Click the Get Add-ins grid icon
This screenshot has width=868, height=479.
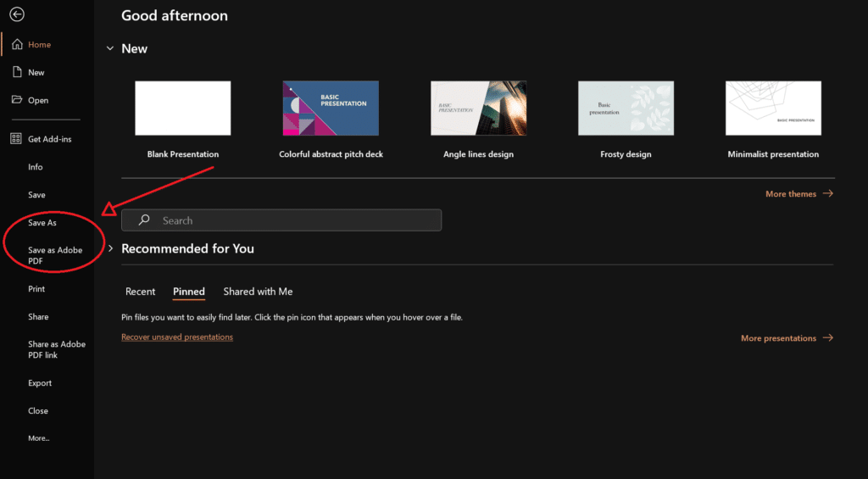coord(16,138)
